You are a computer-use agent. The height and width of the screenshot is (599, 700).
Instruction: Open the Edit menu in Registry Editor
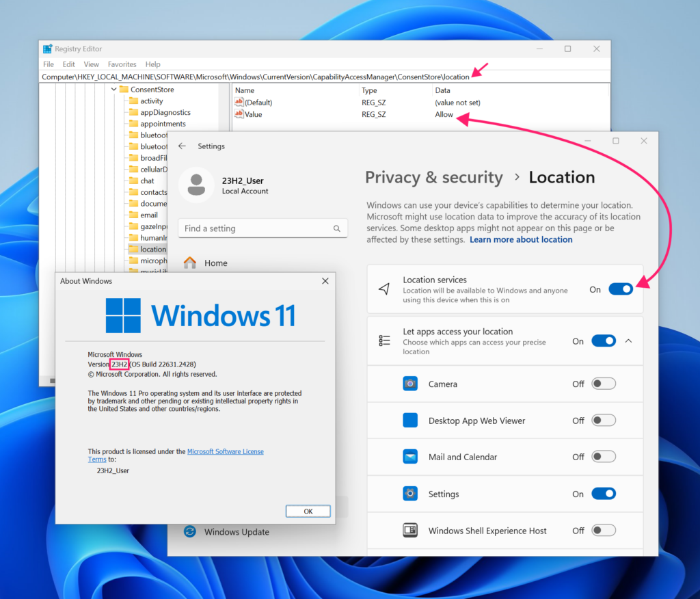pos(69,64)
